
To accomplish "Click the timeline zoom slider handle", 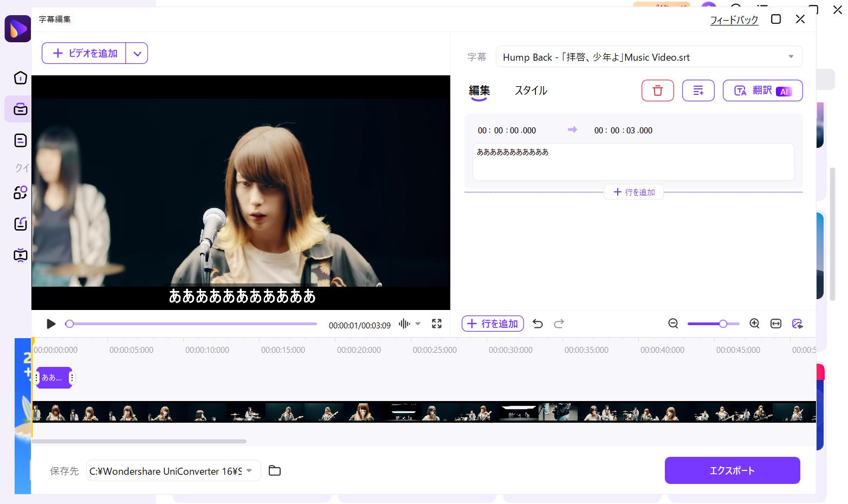I will click(723, 324).
